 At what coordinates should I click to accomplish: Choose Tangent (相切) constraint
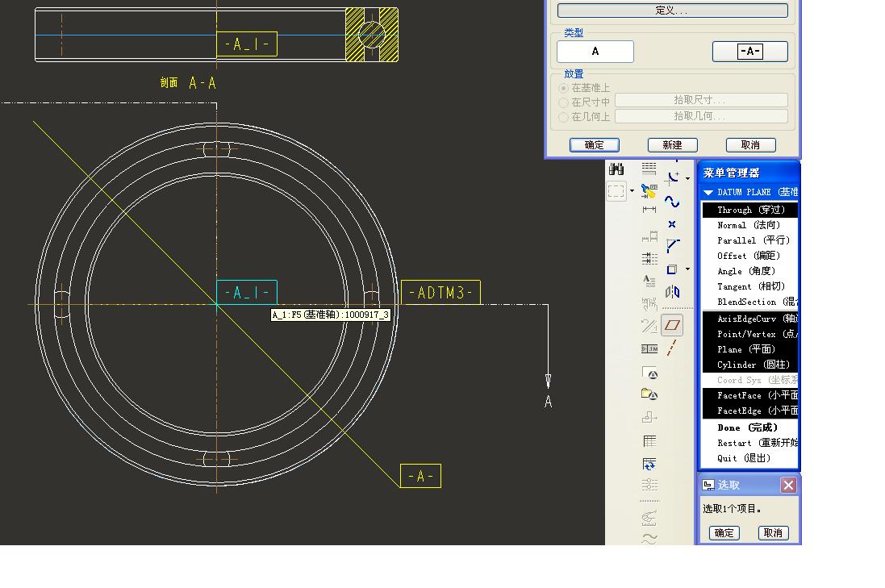(x=750, y=286)
